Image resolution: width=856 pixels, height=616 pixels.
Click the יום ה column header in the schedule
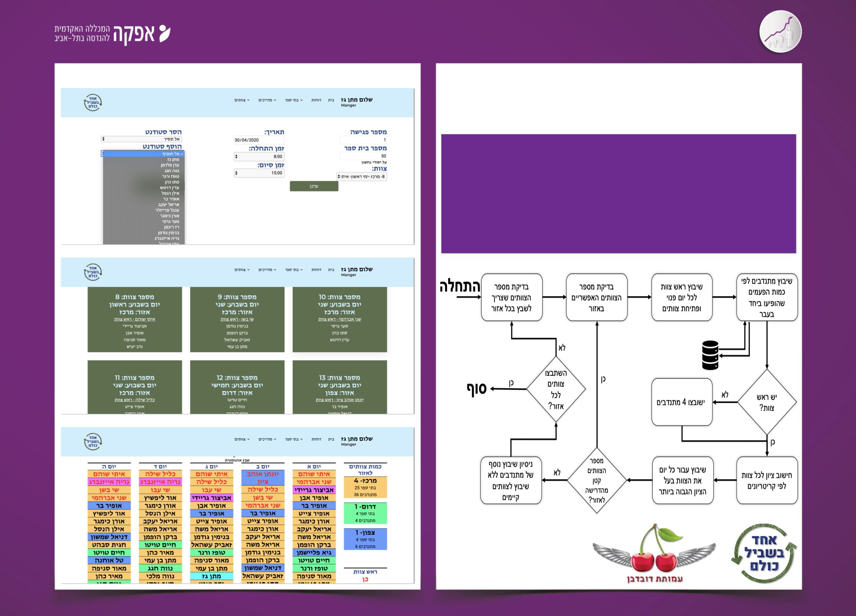pyautogui.click(x=109, y=467)
